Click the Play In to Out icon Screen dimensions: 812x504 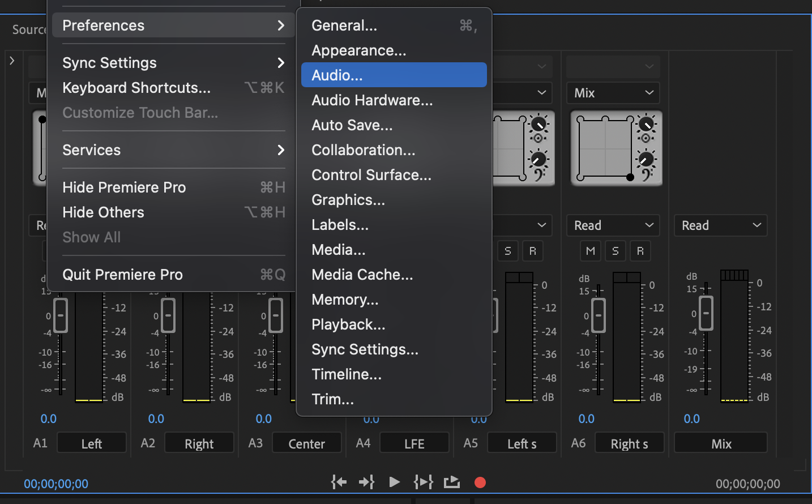[423, 482]
